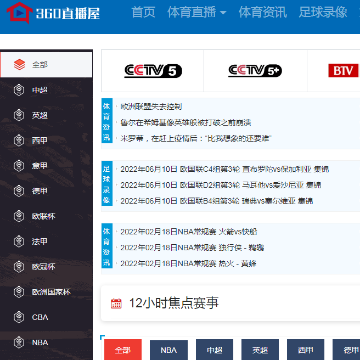This screenshot has height=360, width=360.
Task: Select the red 全部 filter tab
Action: (123, 350)
